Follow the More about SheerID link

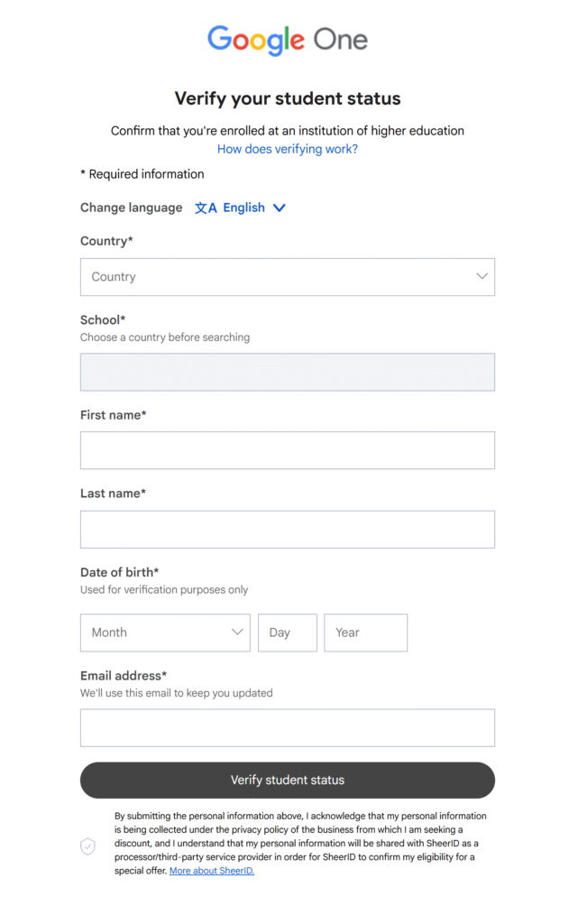(211, 871)
